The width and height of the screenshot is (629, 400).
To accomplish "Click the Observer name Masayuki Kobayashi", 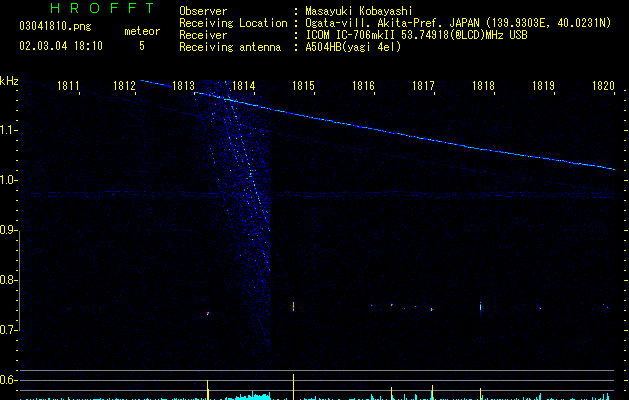I will pos(359,11).
